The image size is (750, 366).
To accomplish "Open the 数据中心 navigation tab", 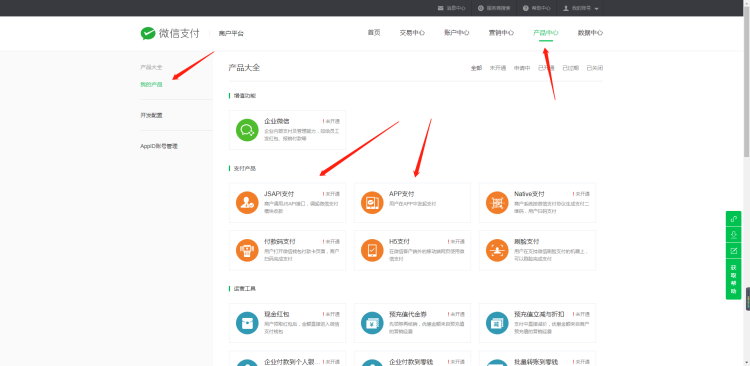I will (590, 33).
